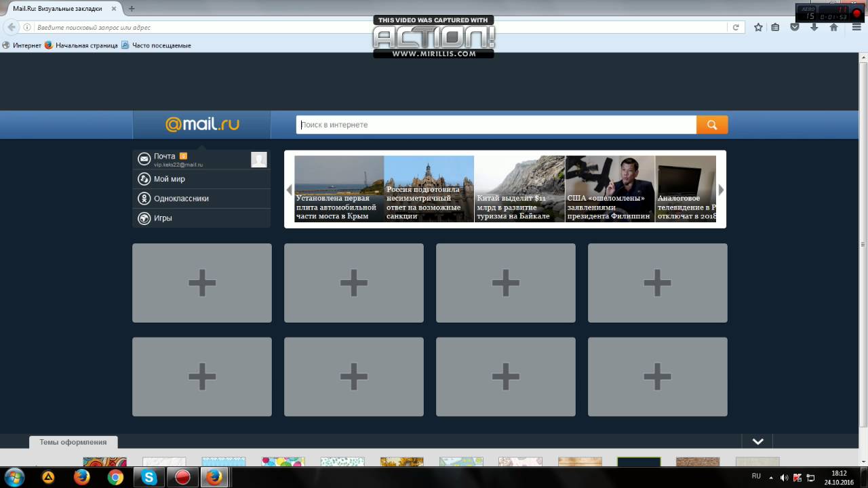Open the taskbar clock and date

pos(840,478)
